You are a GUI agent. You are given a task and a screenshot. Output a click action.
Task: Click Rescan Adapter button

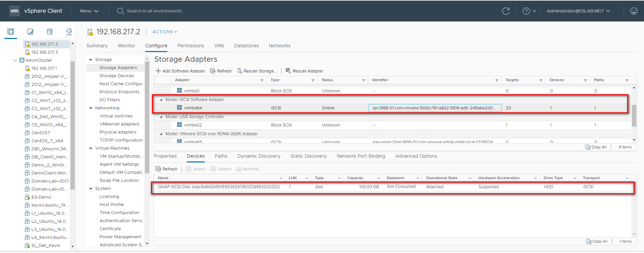pos(304,71)
